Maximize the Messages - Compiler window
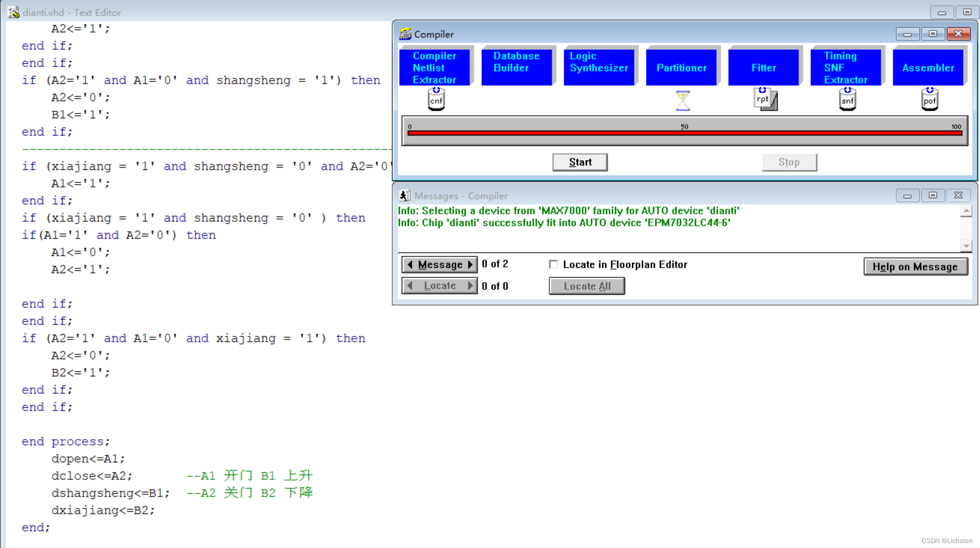This screenshot has width=980, height=548. point(933,195)
